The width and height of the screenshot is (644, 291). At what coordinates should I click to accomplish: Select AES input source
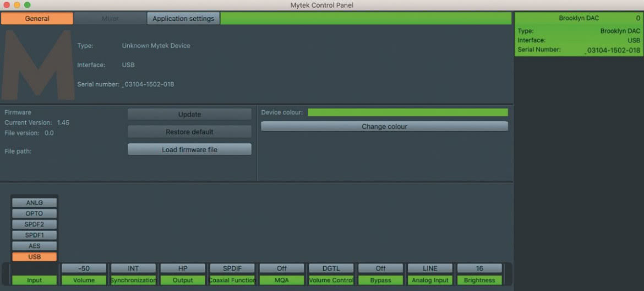click(35, 246)
